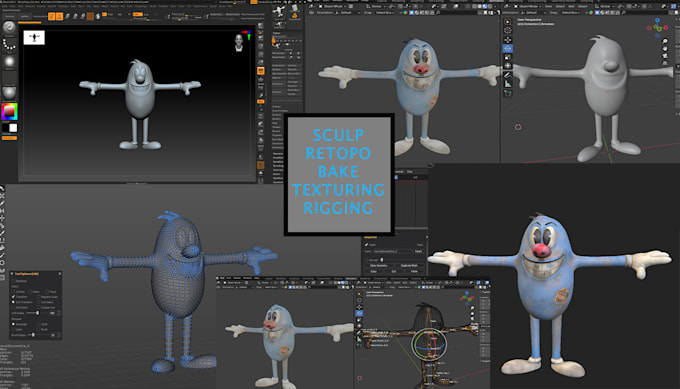Open Drag Select Box dropdown in right Blender viewport
Screen dimensions: 680x389
(x=571, y=13)
